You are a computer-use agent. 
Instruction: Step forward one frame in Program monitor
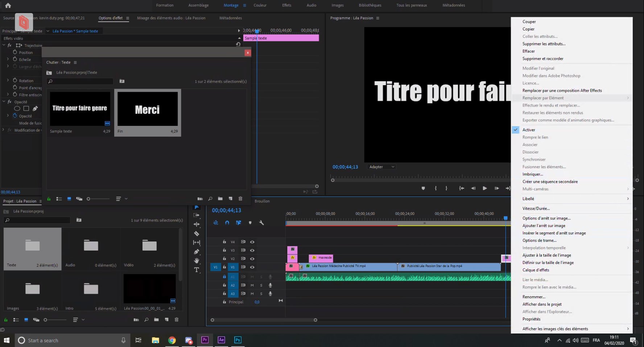(497, 188)
